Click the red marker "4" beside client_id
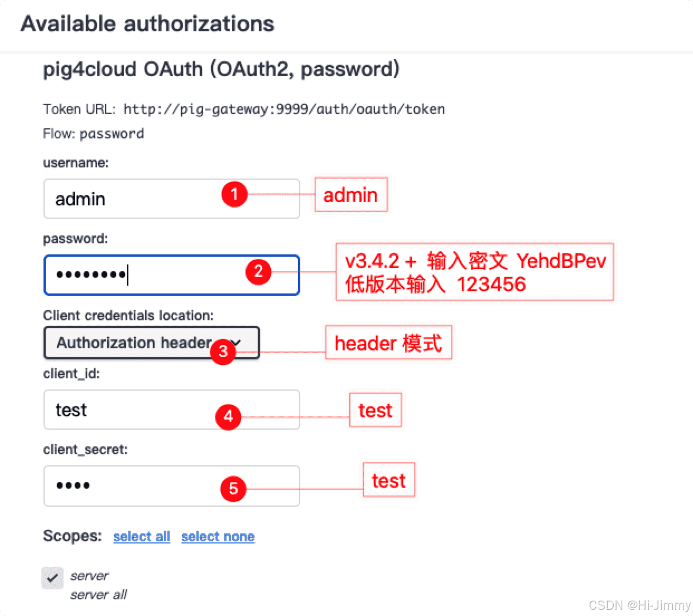The height and width of the screenshot is (616, 693). 228,417
